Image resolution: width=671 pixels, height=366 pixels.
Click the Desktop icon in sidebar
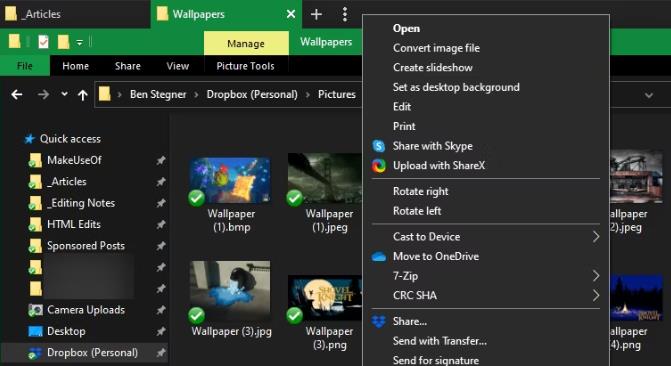tap(35, 331)
